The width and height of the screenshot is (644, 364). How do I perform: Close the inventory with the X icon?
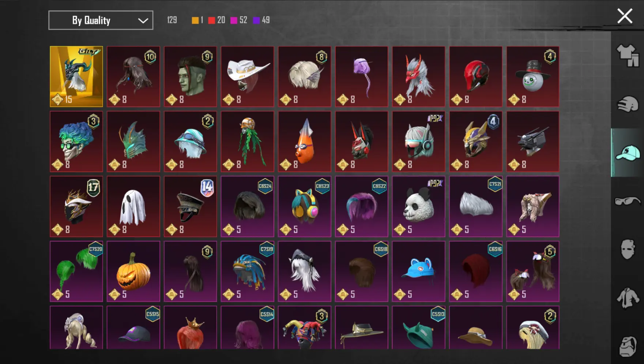point(625,16)
